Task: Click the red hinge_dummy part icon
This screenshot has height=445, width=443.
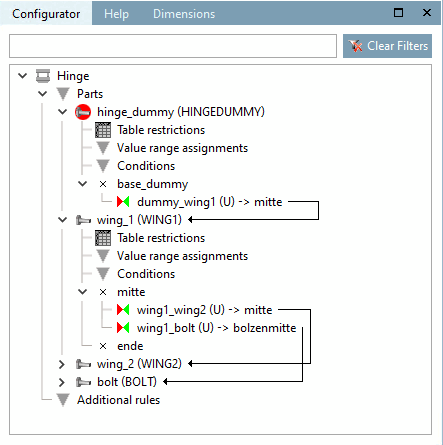Action: tap(83, 112)
